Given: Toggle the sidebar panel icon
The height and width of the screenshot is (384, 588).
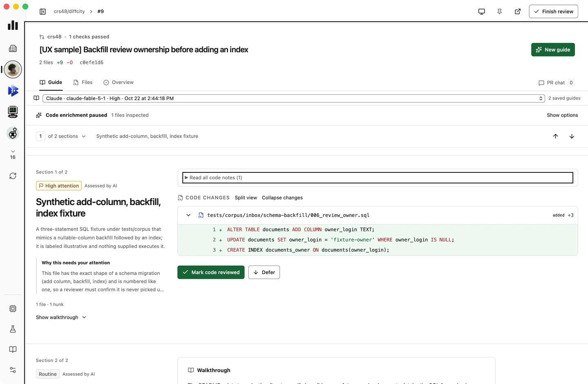Looking at the screenshot, I should 42,11.
